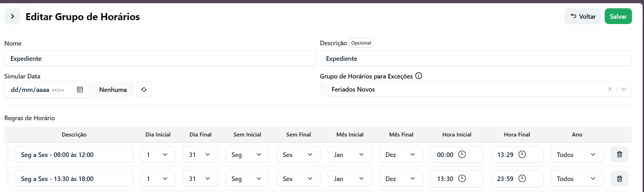Click the Feriados Novos combo box text
Screen dimensions: 644x192
pos(353,89)
